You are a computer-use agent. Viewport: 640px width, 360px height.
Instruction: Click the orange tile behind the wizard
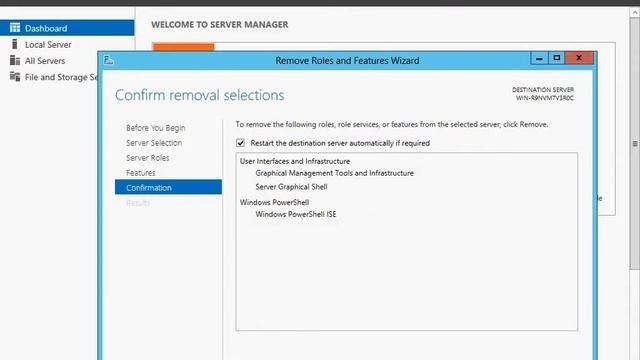click(183, 47)
